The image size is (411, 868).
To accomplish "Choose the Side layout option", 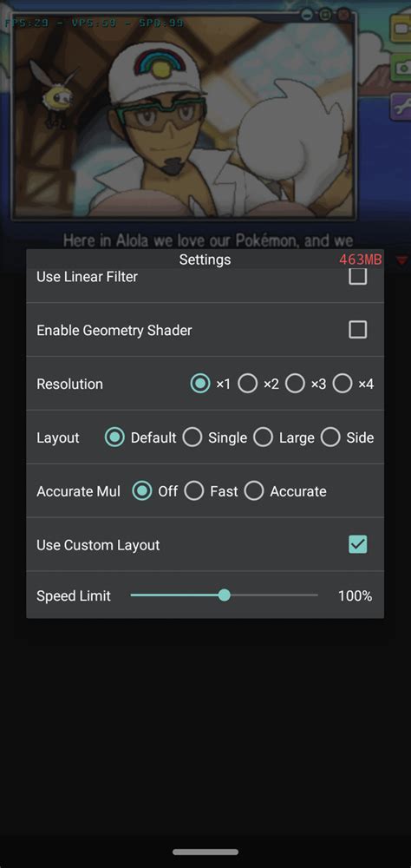I will tap(330, 437).
